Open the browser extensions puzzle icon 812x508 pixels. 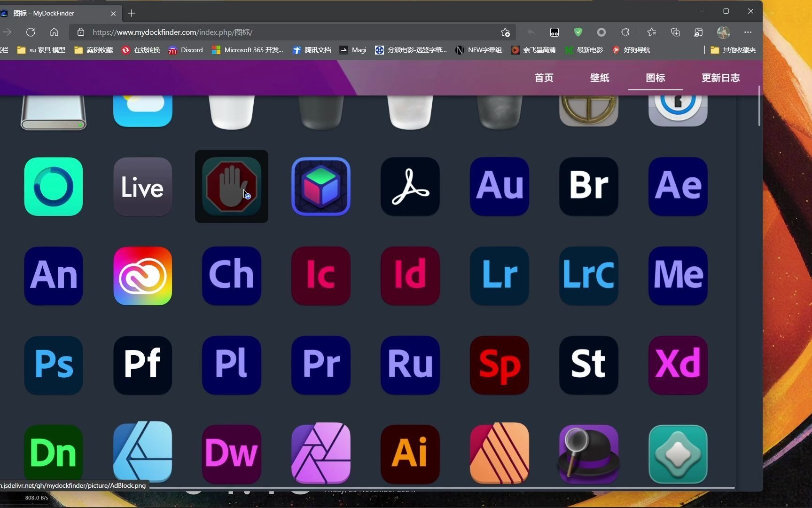coord(625,32)
